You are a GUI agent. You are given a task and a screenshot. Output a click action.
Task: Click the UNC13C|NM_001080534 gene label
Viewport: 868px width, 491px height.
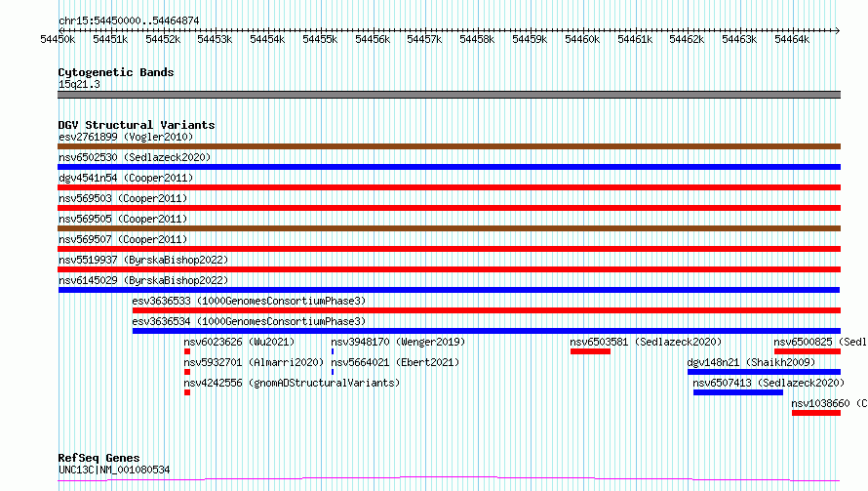click(114, 470)
